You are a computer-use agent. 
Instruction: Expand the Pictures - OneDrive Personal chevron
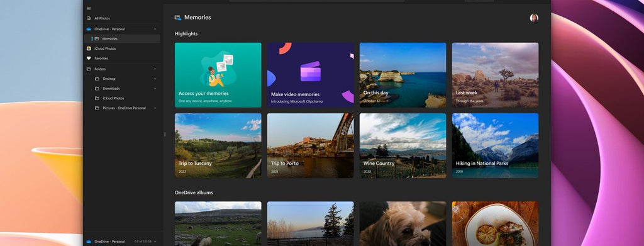pos(155,108)
